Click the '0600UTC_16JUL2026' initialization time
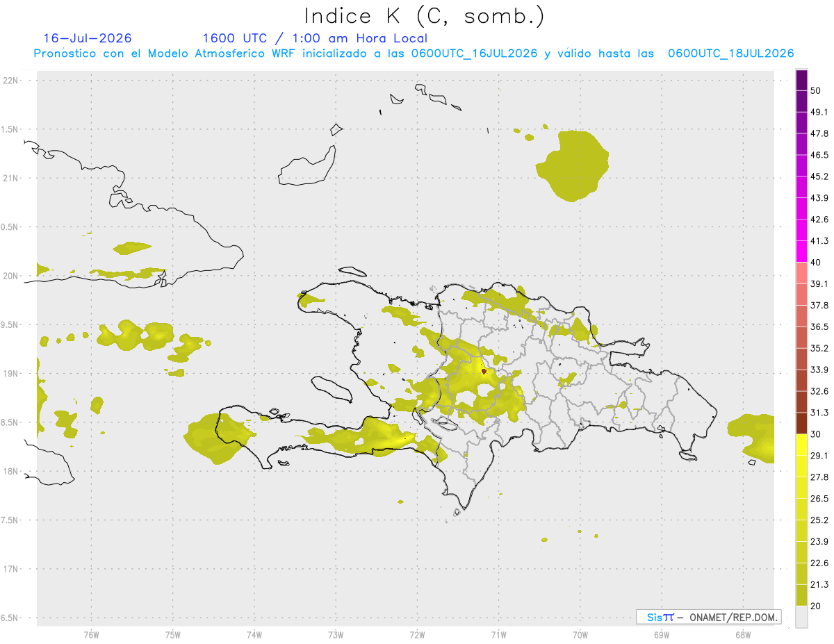This screenshot has height=644, width=834. [x=475, y=53]
